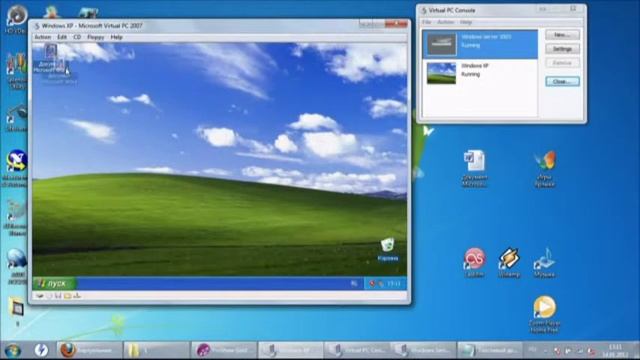Image resolution: width=640 pixels, height=360 pixels.
Task: Open Action menu in Windows XP window
Action: tap(42, 37)
